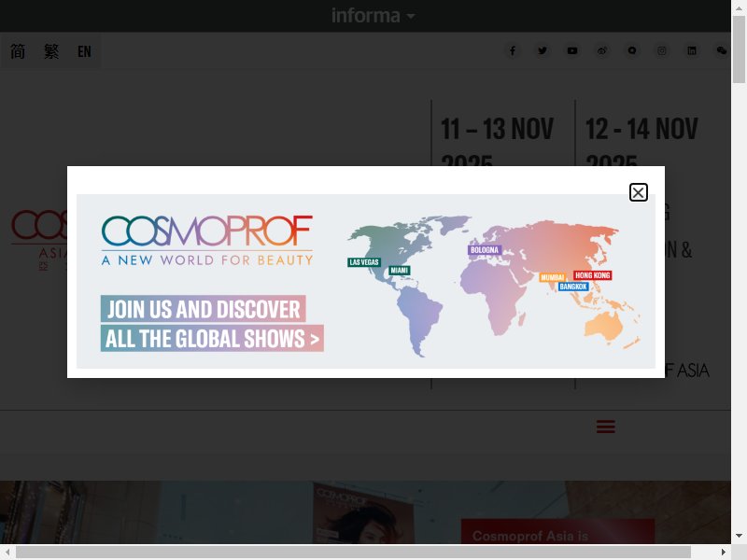747x560 pixels.
Task: Select Las Vegas label on world map
Action: [x=364, y=262]
